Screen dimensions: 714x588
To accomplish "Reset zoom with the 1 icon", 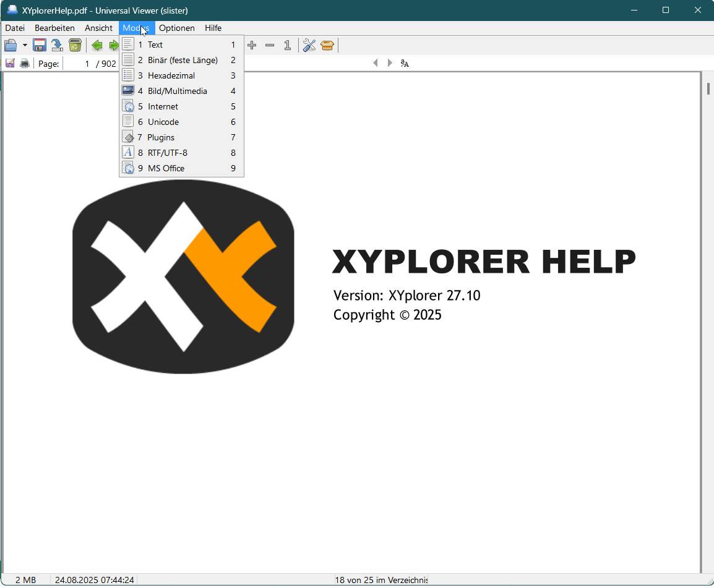I will click(x=287, y=45).
